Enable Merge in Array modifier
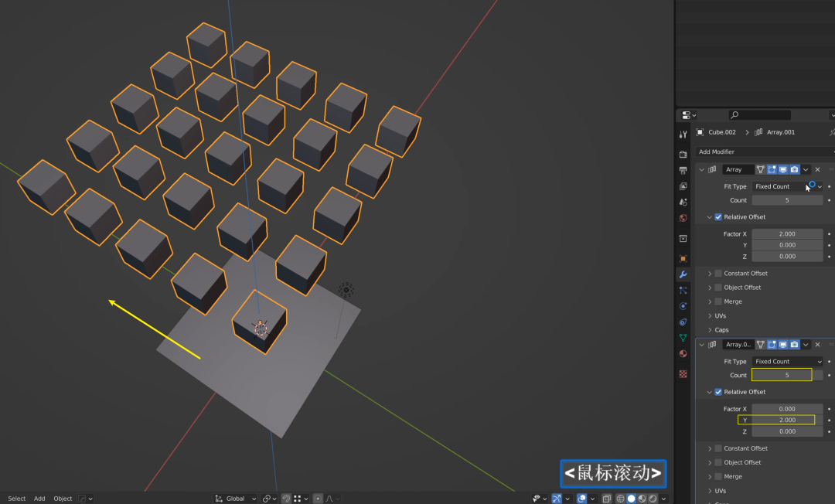The image size is (835, 504). pyautogui.click(x=718, y=301)
